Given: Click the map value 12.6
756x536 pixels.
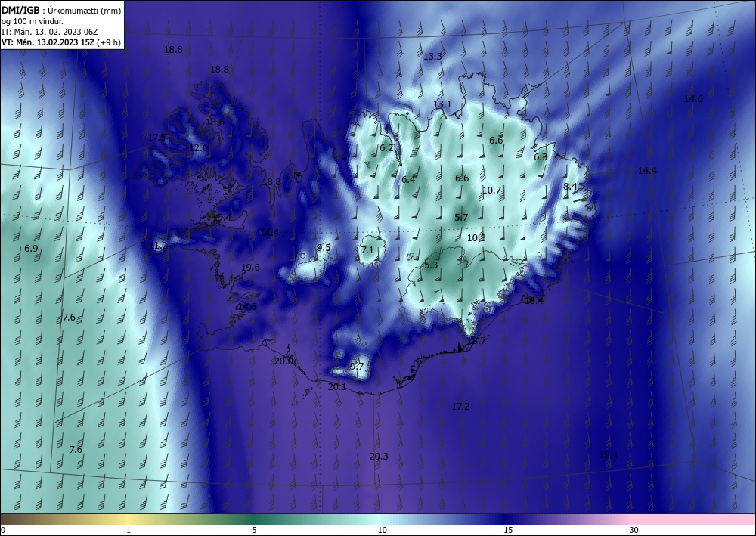Looking at the screenshot, I should (198, 147).
